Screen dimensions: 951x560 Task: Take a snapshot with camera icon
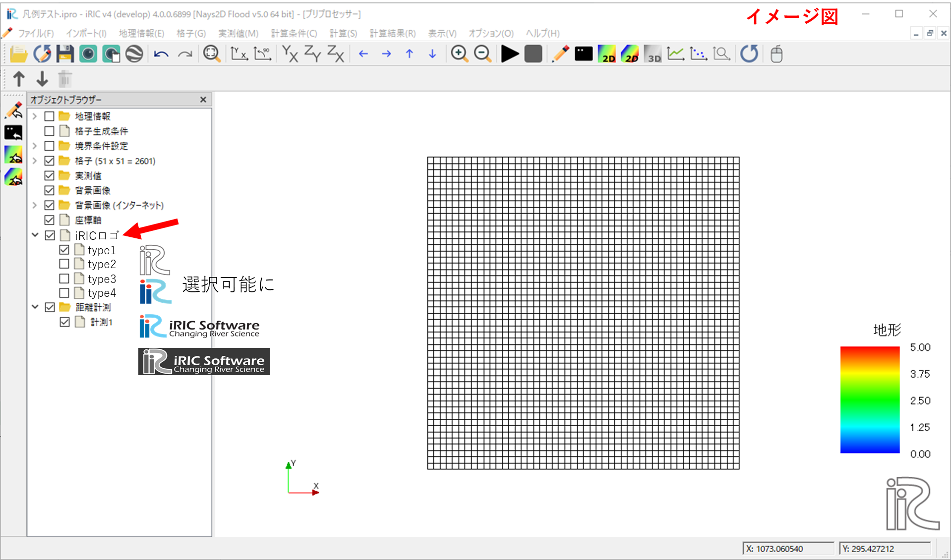coord(583,54)
